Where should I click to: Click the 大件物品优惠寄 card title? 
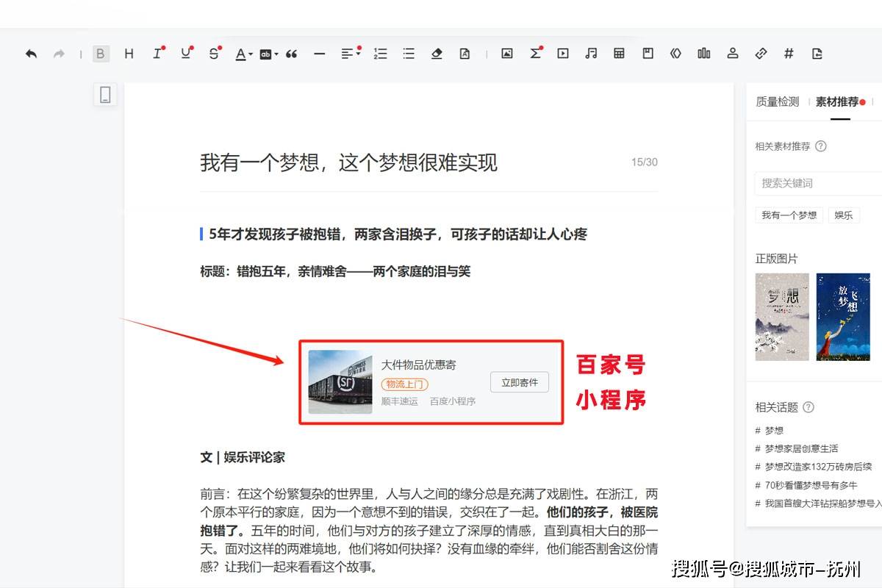coord(418,365)
